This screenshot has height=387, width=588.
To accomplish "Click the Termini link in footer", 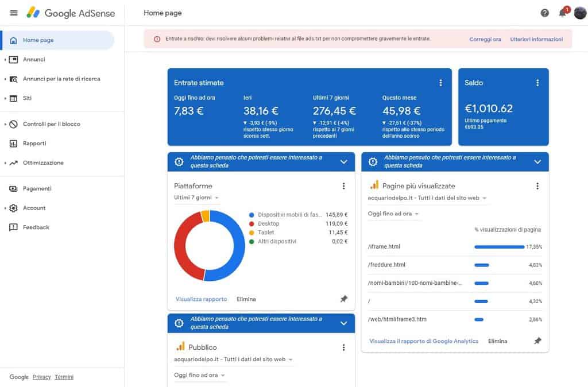I will 64,377.
